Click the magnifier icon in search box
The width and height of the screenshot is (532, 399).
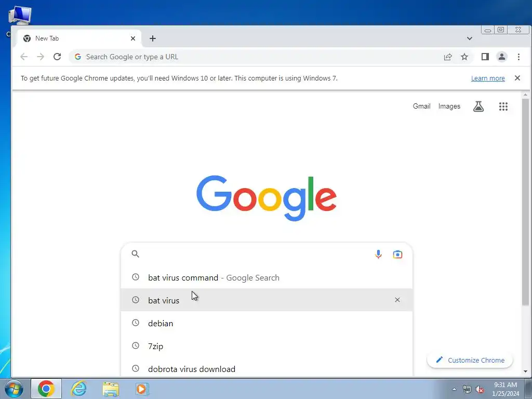pyautogui.click(x=136, y=254)
